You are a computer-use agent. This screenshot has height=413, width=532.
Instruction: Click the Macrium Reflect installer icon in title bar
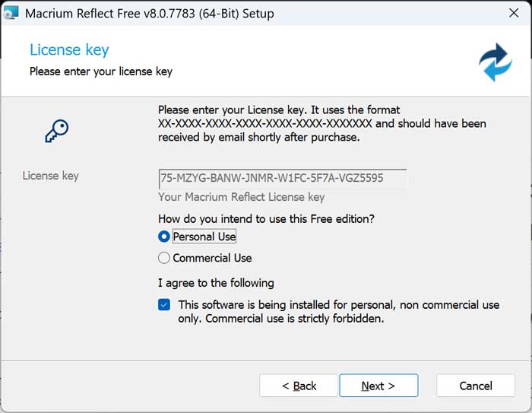pyautogui.click(x=11, y=13)
